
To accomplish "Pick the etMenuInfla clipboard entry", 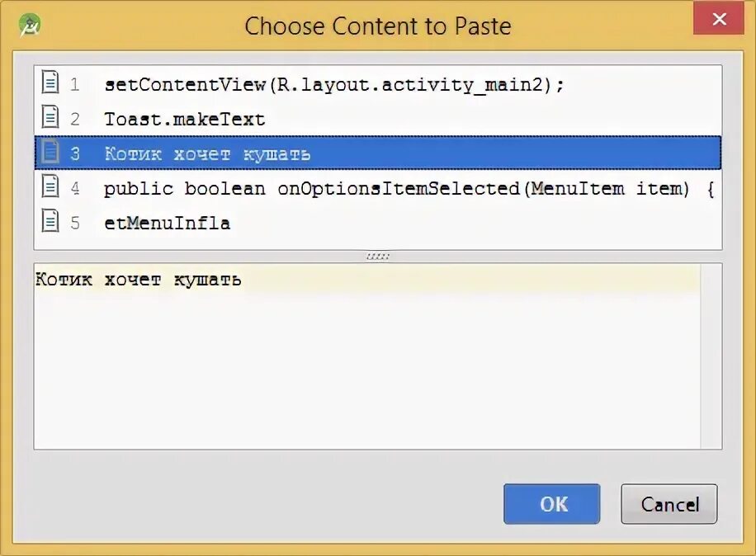I will (x=168, y=223).
